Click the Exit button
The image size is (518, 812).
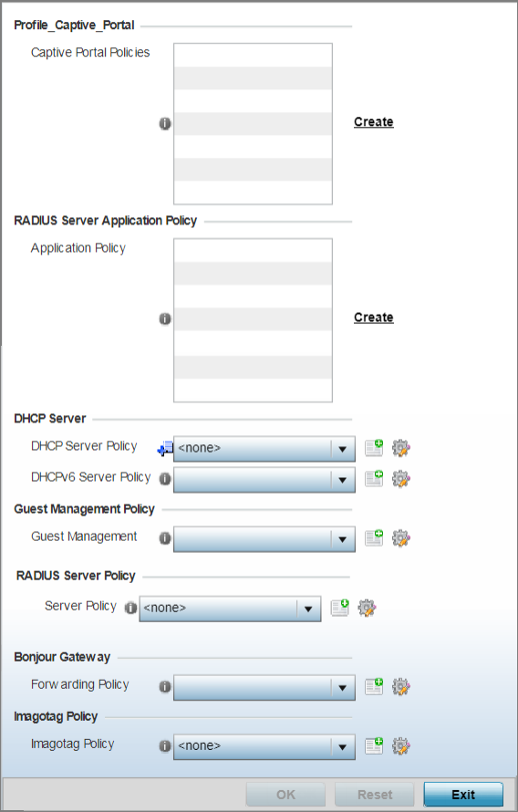tap(463, 795)
